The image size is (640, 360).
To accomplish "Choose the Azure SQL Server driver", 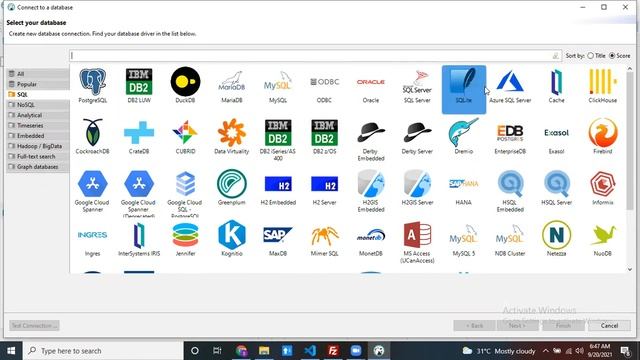I will [510, 86].
